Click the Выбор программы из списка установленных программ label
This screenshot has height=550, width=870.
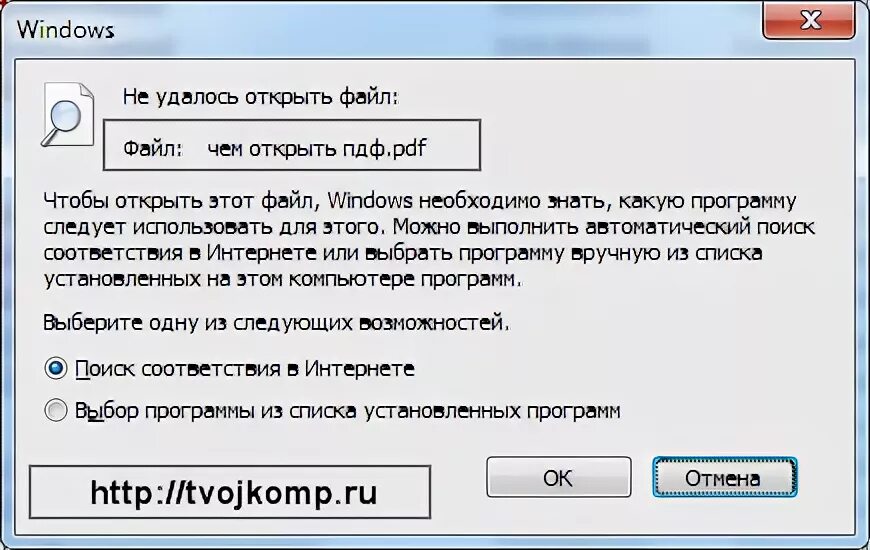point(347,411)
